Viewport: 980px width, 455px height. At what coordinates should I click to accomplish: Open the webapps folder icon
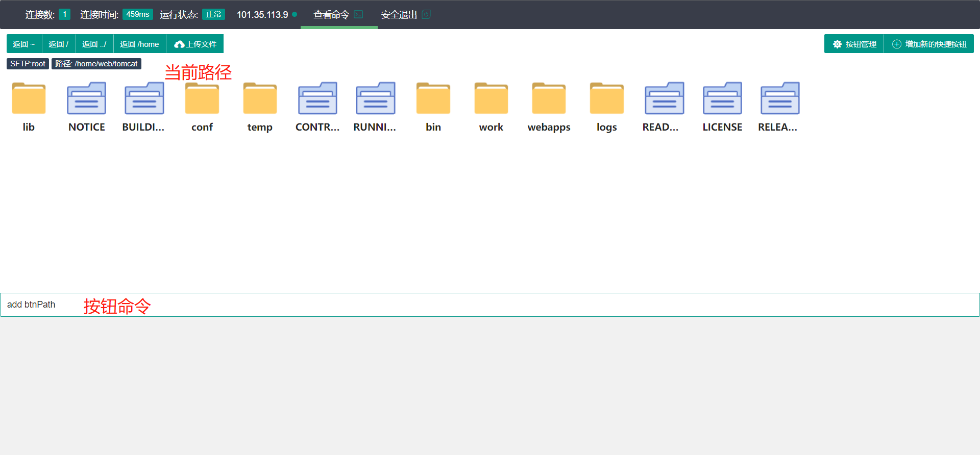pyautogui.click(x=549, y=98)
